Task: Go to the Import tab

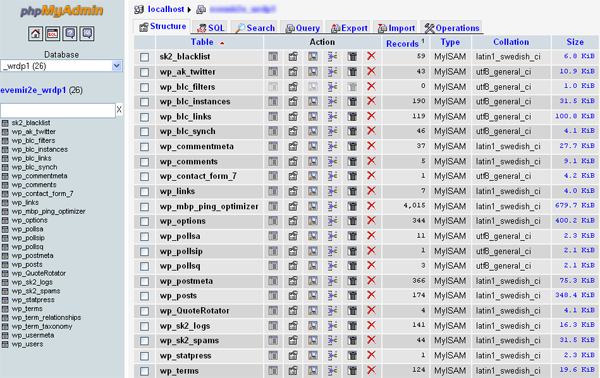Action: [x=396, y=28]
